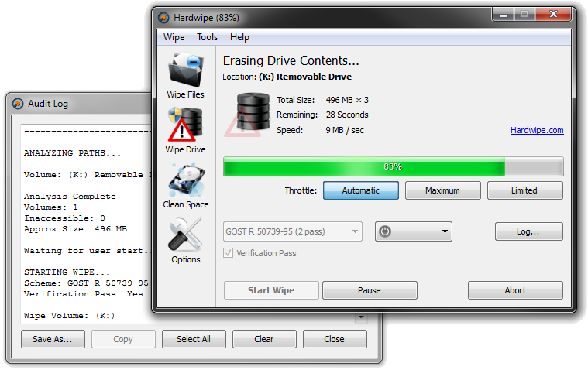Image resolution: width=588 pixels, height=370 pixels.
Task: Open the Help menu
Action: (239, 37)
